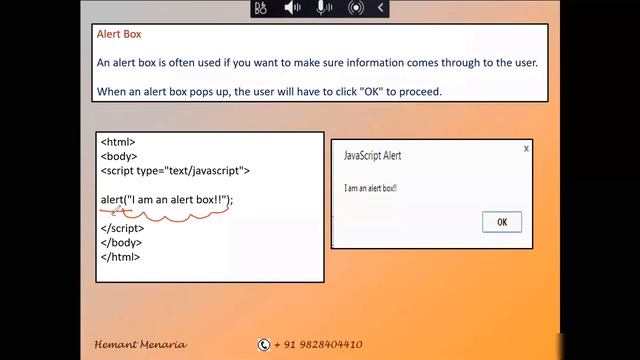Screen dimensions: 640x360
Task: Click the name 'Hemant Menaria'
Action: [140, 344]
